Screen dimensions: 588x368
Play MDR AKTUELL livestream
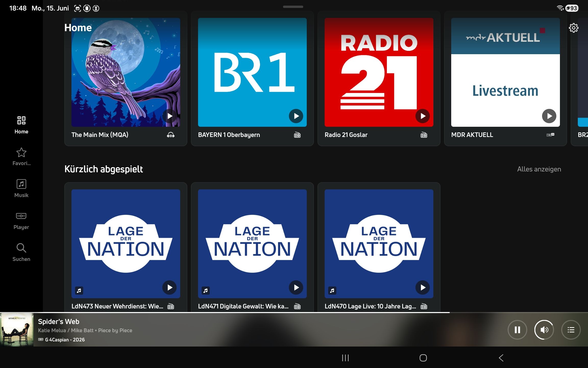[549, 116]
